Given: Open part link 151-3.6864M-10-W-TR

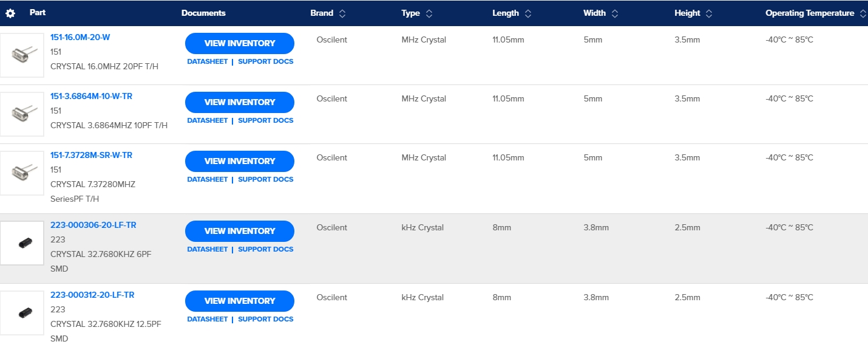Looking at the screenshot, I should point(91,96).
